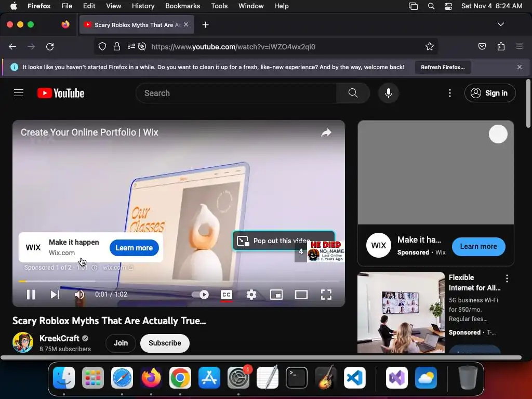Open the Tools menu
The height and width of the screenshot is (399, 532).
tap(219, 6)
